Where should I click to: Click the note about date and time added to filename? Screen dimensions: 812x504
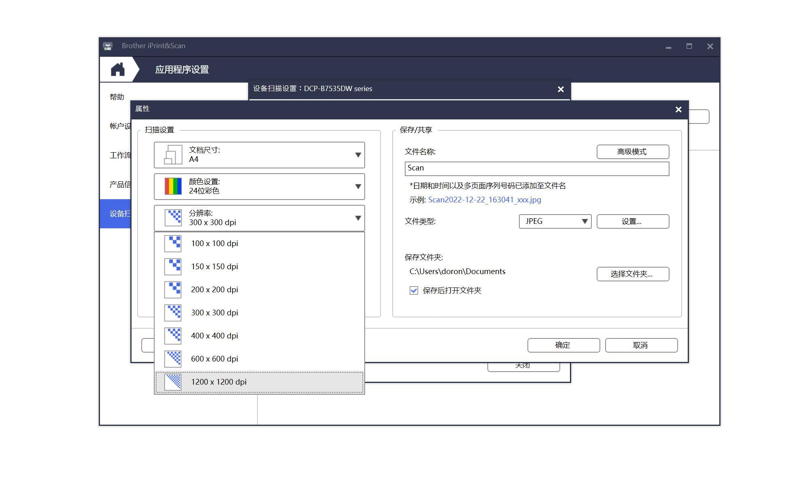[x=487, y=186]
